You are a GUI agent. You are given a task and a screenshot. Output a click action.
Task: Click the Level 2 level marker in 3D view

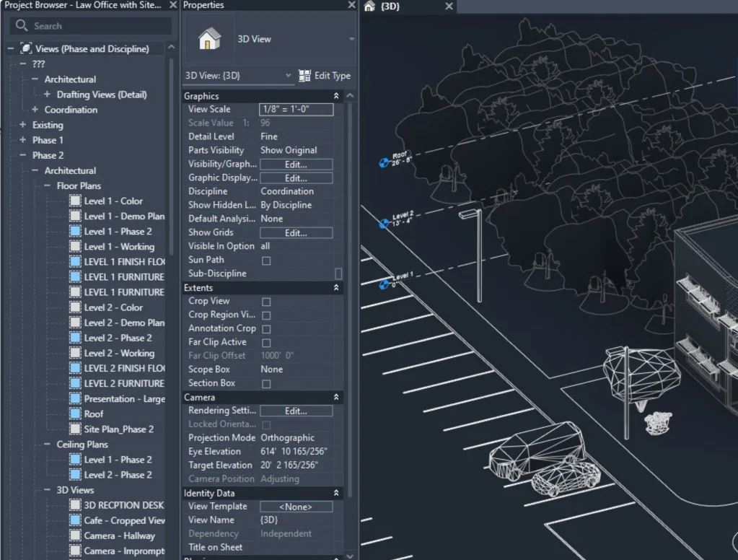384,224
